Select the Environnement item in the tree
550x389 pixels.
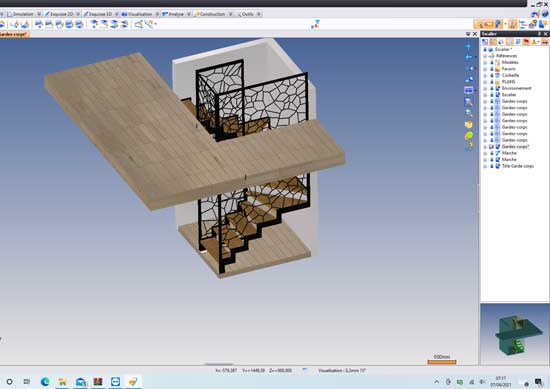(x=516, y=88)
